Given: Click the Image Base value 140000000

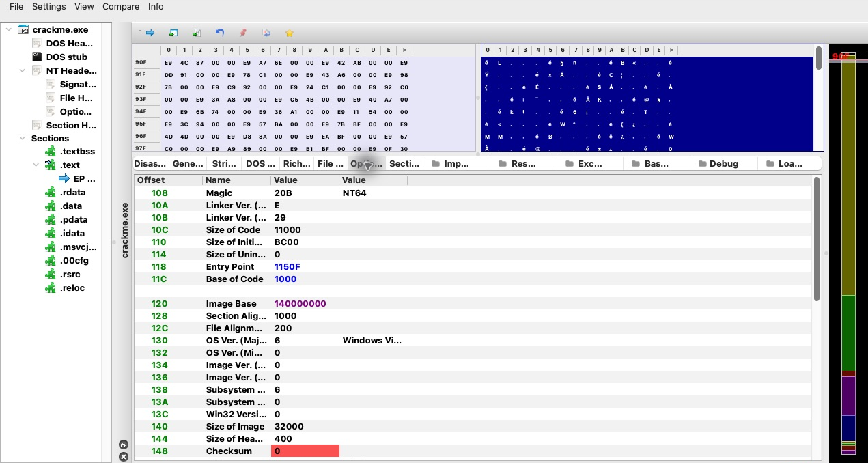Looking at the screenshot, I should [x=300, y=304].
